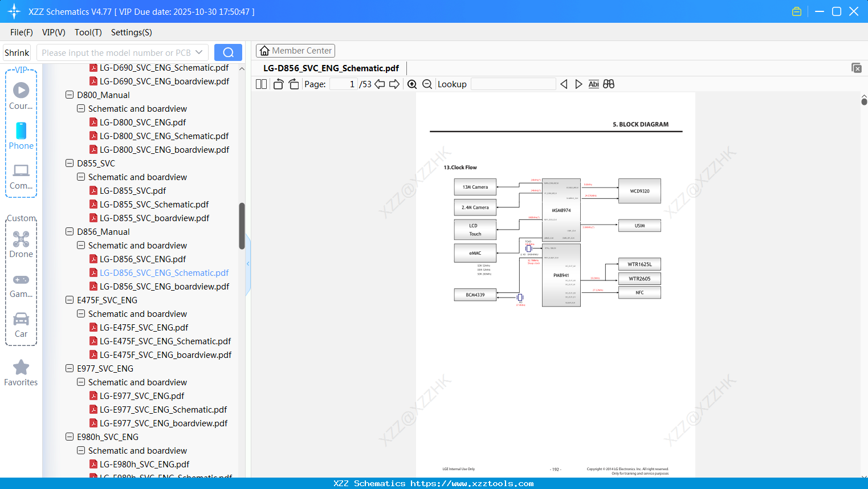Open the Favorites panel

(21, 370)
